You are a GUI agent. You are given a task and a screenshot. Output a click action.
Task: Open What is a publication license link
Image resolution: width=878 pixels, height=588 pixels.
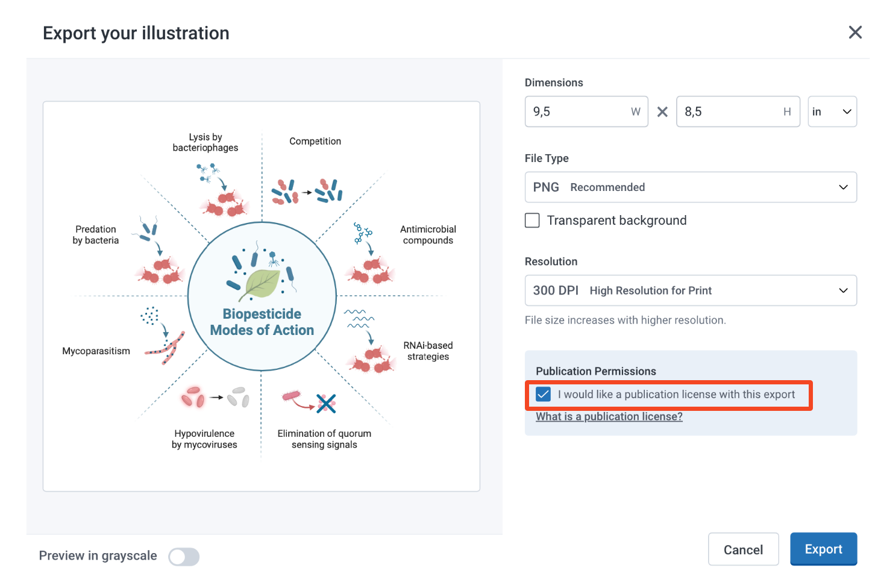(609, 416)
